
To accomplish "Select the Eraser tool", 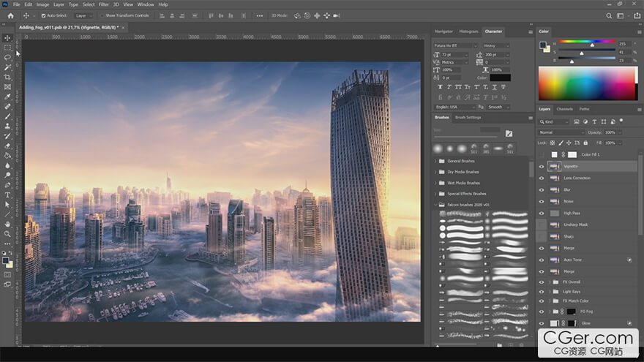I will [7, 146].
